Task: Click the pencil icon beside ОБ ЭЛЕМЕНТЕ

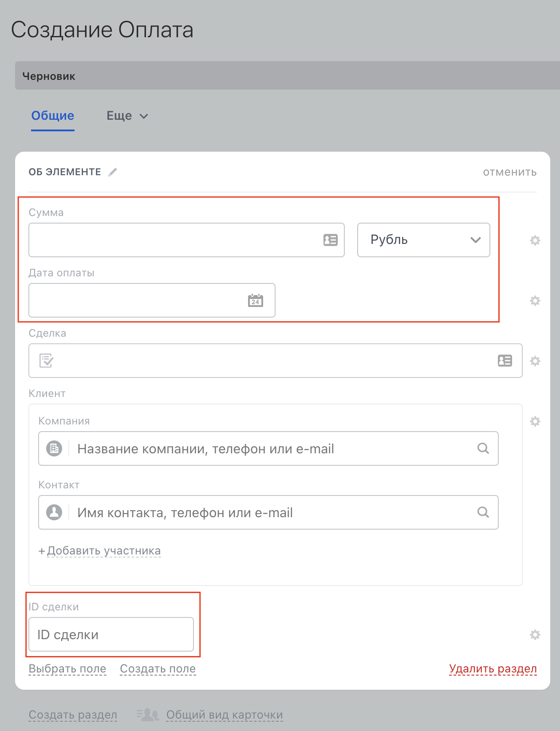Action: click(x=113, y=172)
